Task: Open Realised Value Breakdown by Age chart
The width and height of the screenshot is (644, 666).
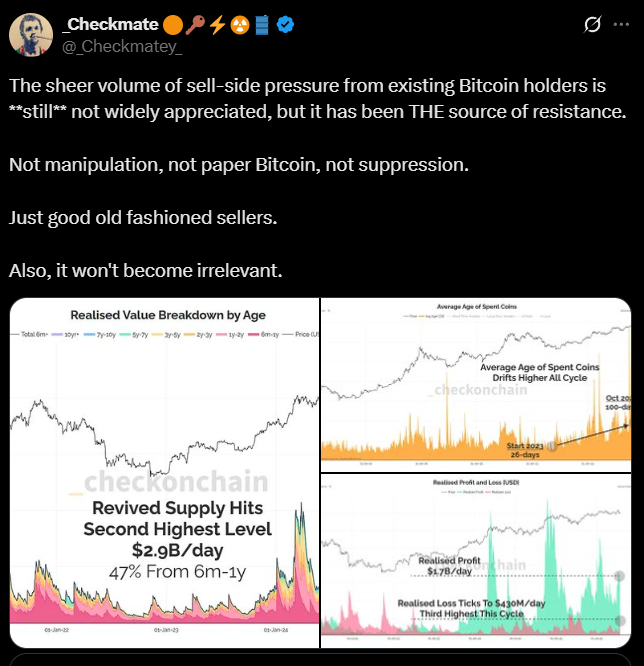Action: point(164,472)
